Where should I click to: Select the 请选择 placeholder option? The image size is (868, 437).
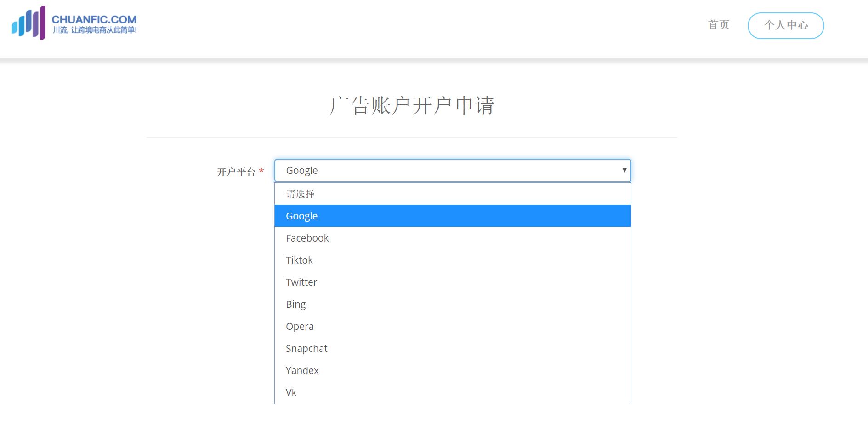coord(453,194)
